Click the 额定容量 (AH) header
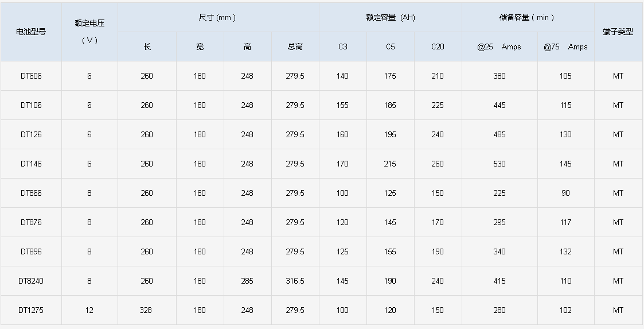 tap(390, 17)
